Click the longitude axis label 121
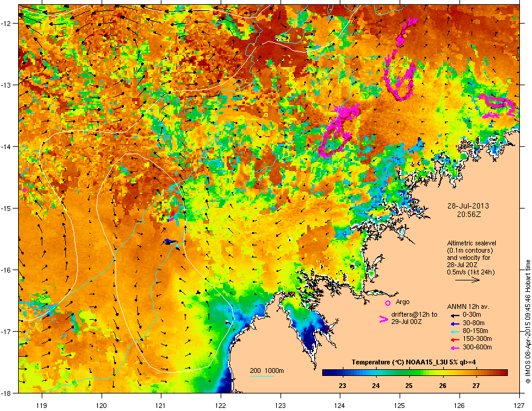Viewport: 532px width, 411px height. pyautogui.click(x=161, y=405)
